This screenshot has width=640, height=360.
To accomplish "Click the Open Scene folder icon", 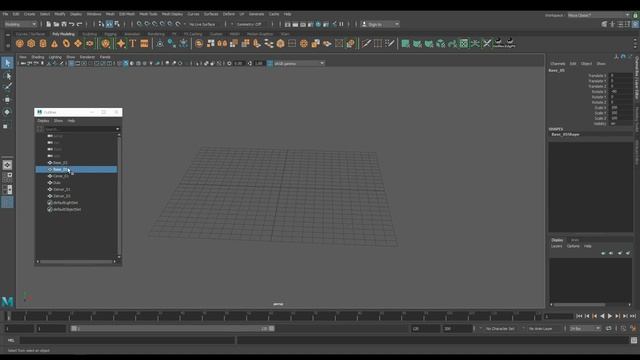I will click(56, 24).
